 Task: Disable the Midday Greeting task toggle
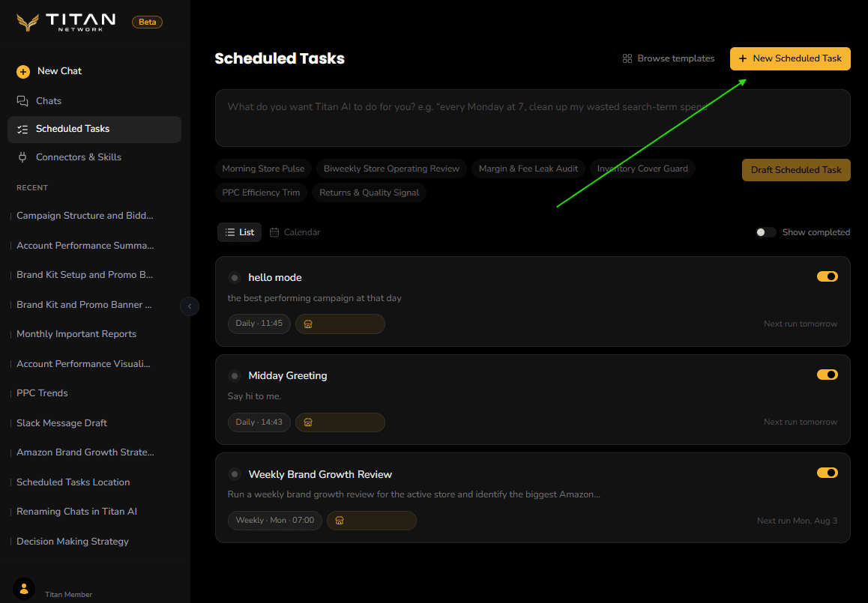(x=827, y=375)
